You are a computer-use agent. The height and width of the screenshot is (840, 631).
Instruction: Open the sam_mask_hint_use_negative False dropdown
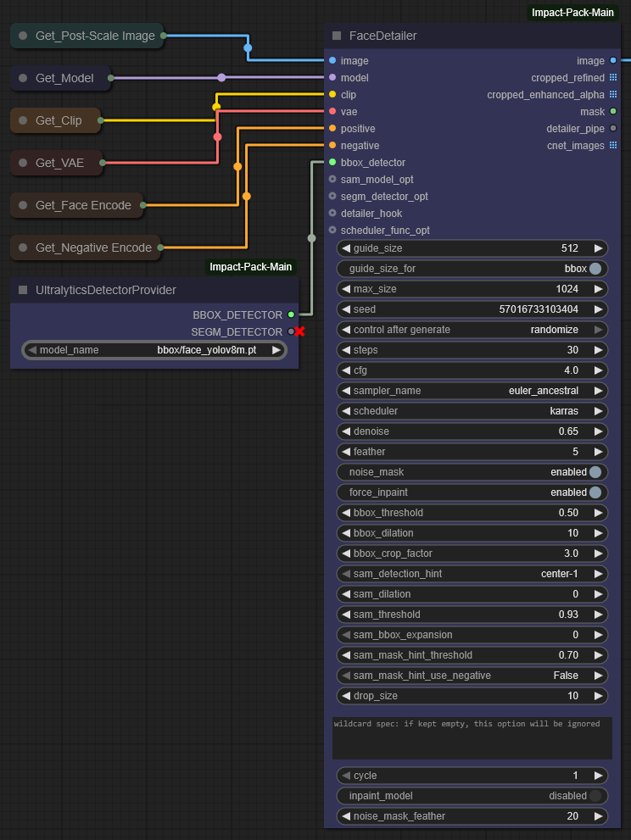pos(472,676)
